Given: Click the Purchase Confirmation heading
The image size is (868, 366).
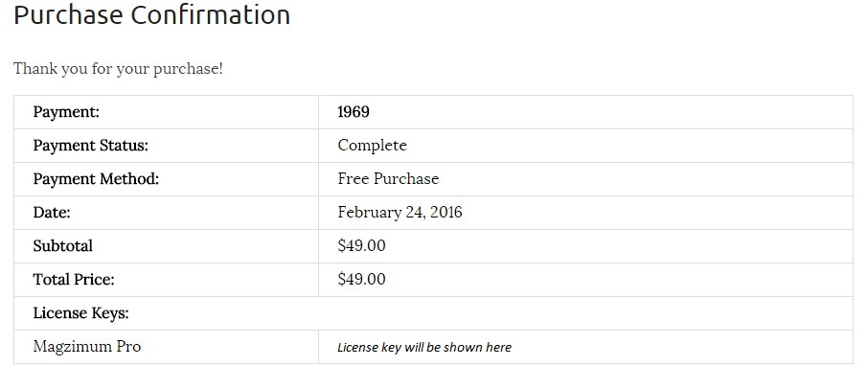Looking at the screenshot, I should [x=151, y=15].
